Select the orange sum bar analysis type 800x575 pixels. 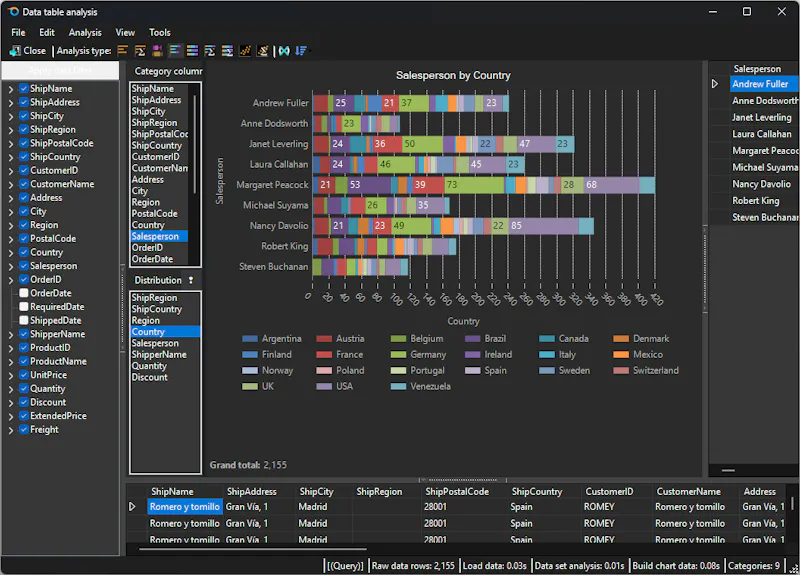(140, 51)
